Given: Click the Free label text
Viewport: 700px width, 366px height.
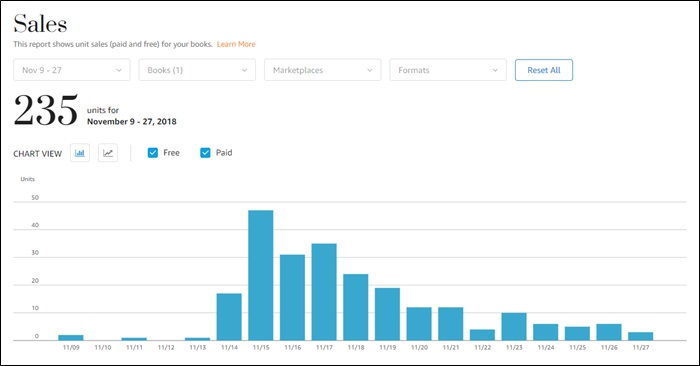Looking at the screenshot, I should point(171,153).
